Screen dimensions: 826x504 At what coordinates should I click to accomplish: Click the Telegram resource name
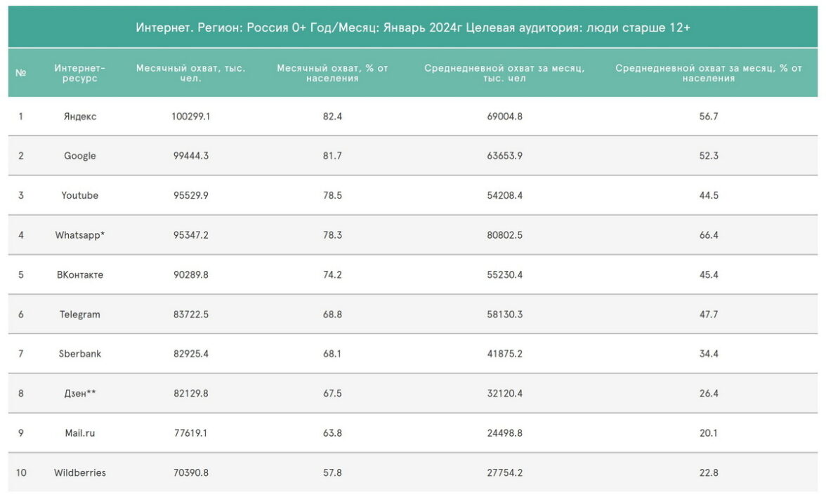coord(80,314)
